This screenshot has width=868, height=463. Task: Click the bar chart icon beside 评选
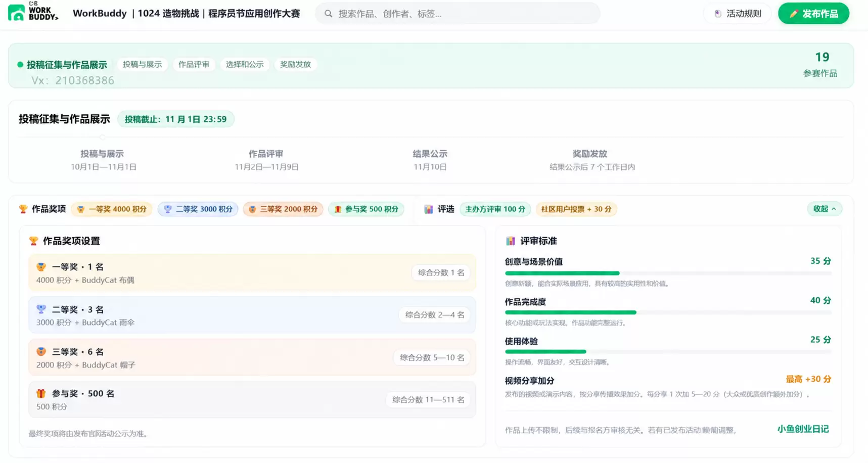tap(428, 209)
